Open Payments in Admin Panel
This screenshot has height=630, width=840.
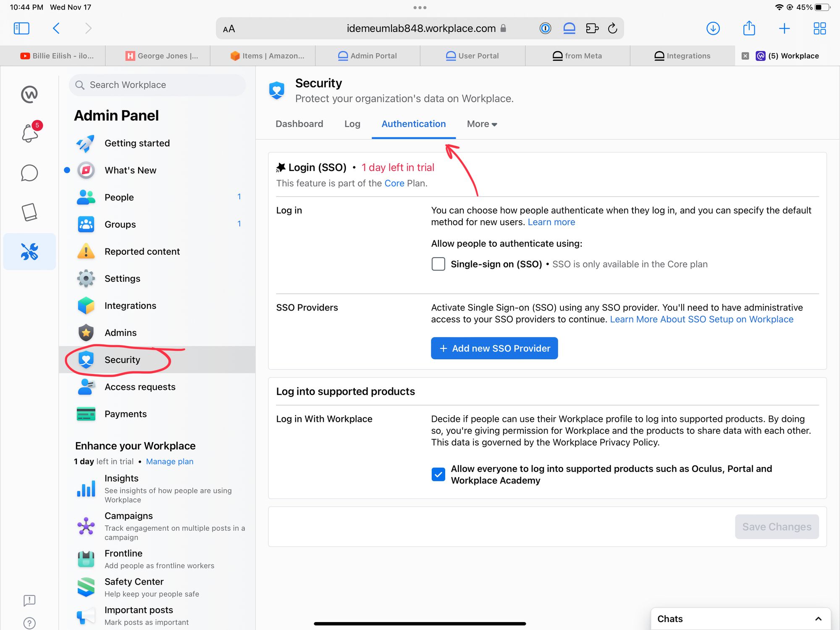click(157, 414)
